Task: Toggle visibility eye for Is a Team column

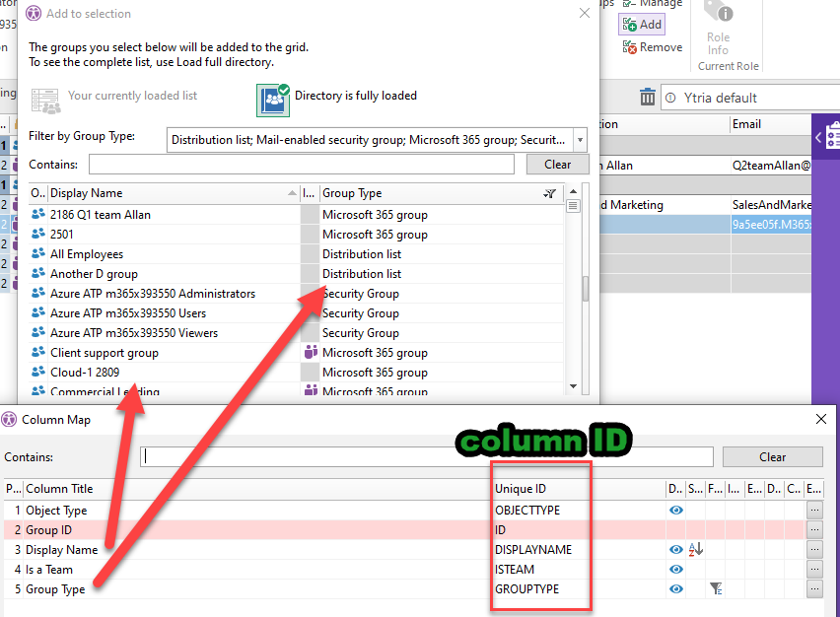Action: (676, 570)
